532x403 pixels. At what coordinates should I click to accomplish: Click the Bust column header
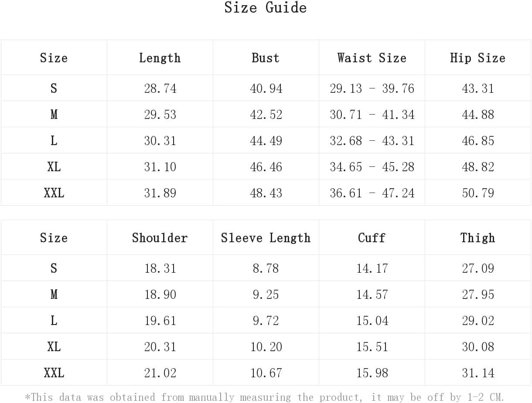coord(266,58)
